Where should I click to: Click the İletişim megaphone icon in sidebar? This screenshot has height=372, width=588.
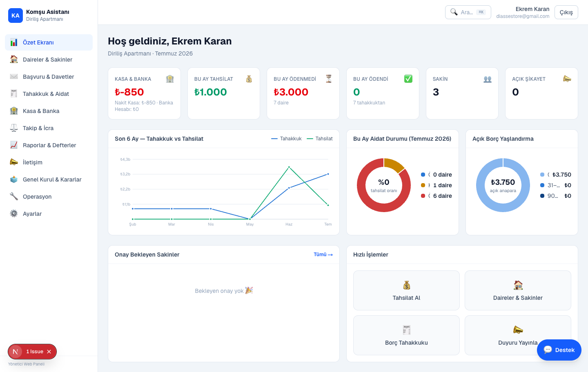coord(14,162)
